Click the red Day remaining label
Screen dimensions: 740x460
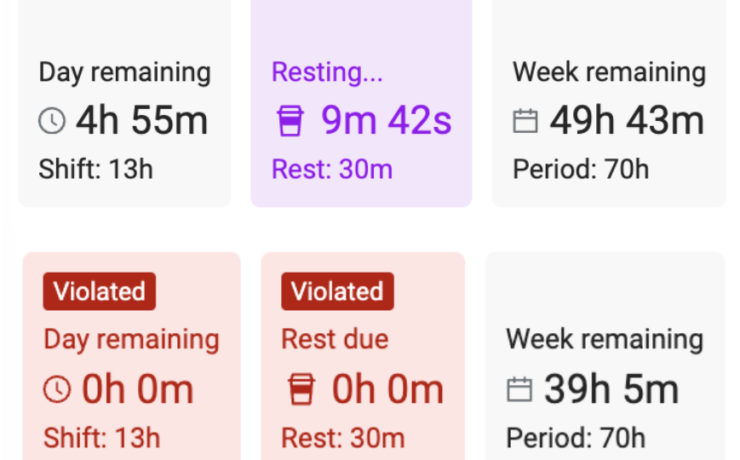131,339
